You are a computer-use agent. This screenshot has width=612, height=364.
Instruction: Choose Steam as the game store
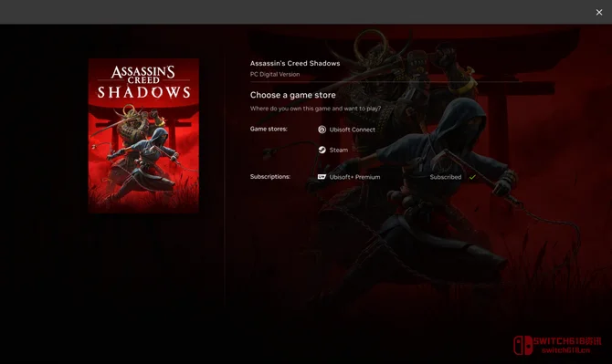pos(332,150)
